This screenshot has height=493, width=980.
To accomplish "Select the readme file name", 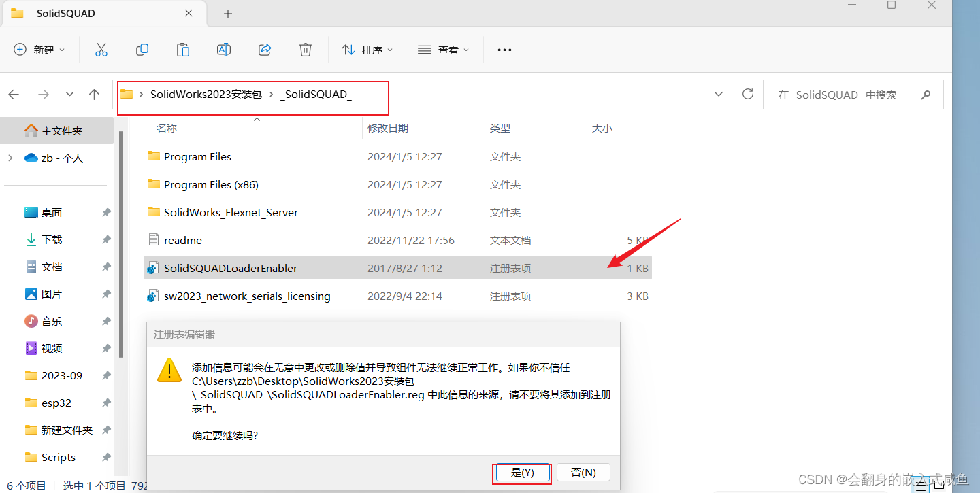I will 183,240.
